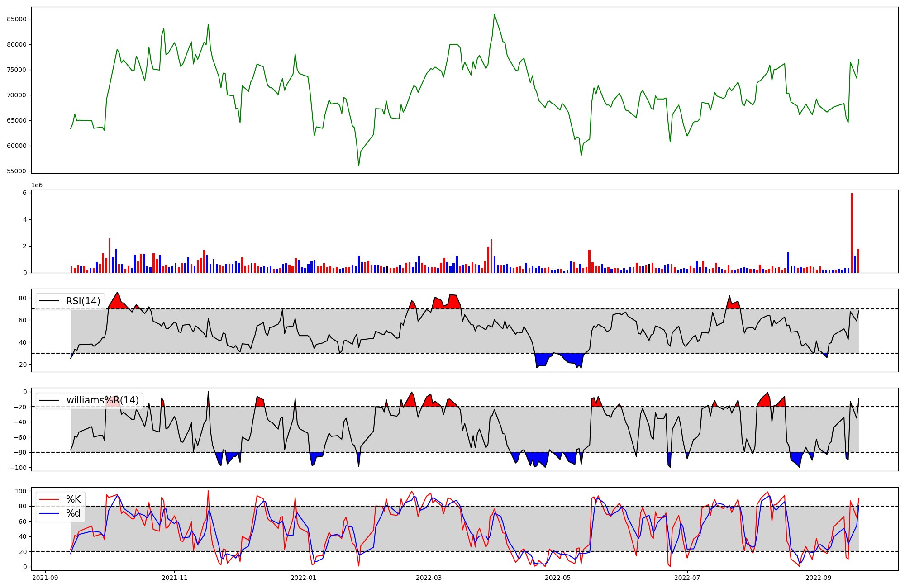Select the %d legend entry text
This screenshot has width=905, height=588.
pos(73,513)
